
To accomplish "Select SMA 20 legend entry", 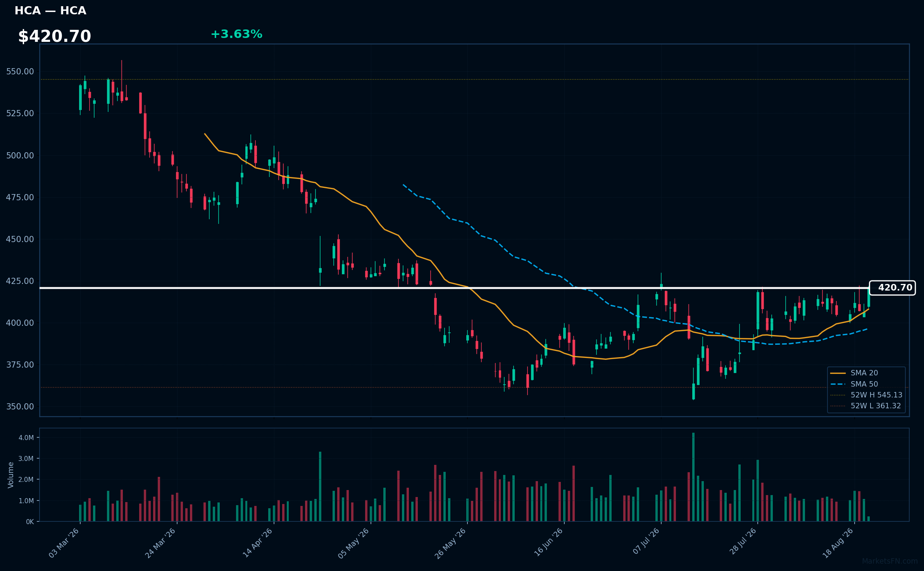I will point(854,373).
